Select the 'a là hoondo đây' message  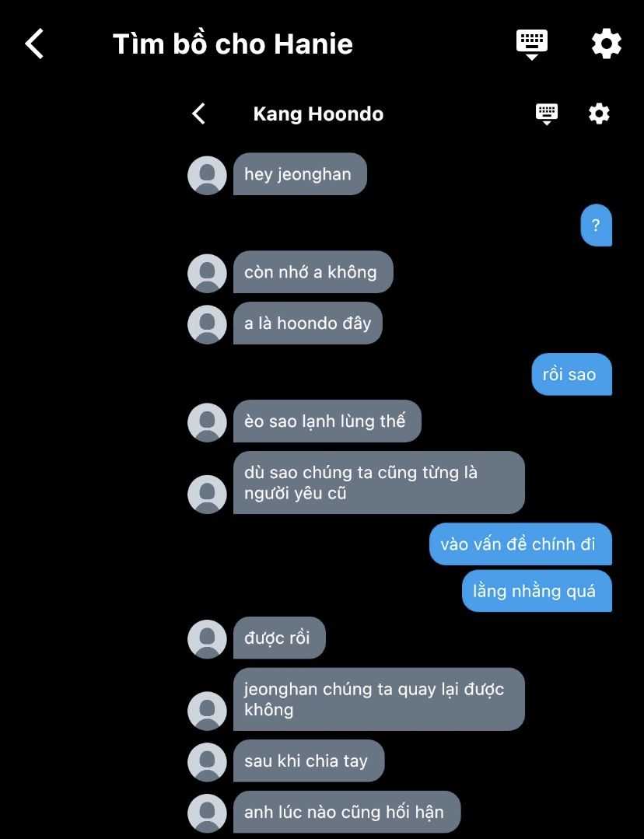pyautogui.click(x=307, y=323)
